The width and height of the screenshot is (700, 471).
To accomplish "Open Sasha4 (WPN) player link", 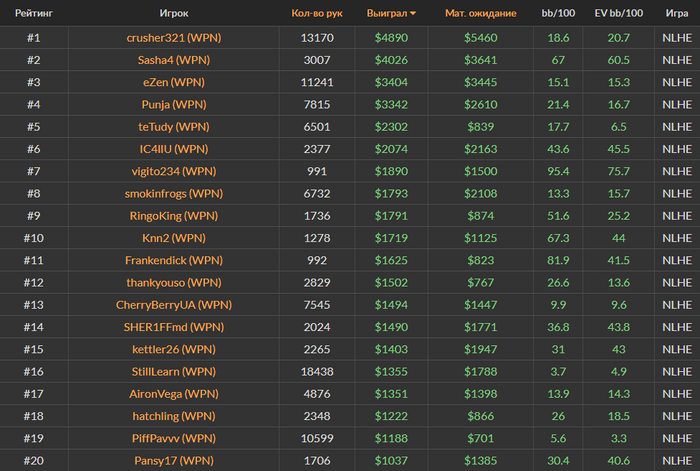I will click(174, 60).
